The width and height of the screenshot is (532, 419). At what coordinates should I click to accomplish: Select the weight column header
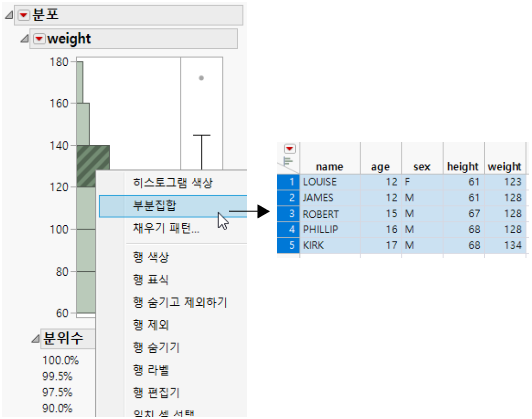click(x=505, y=167)
